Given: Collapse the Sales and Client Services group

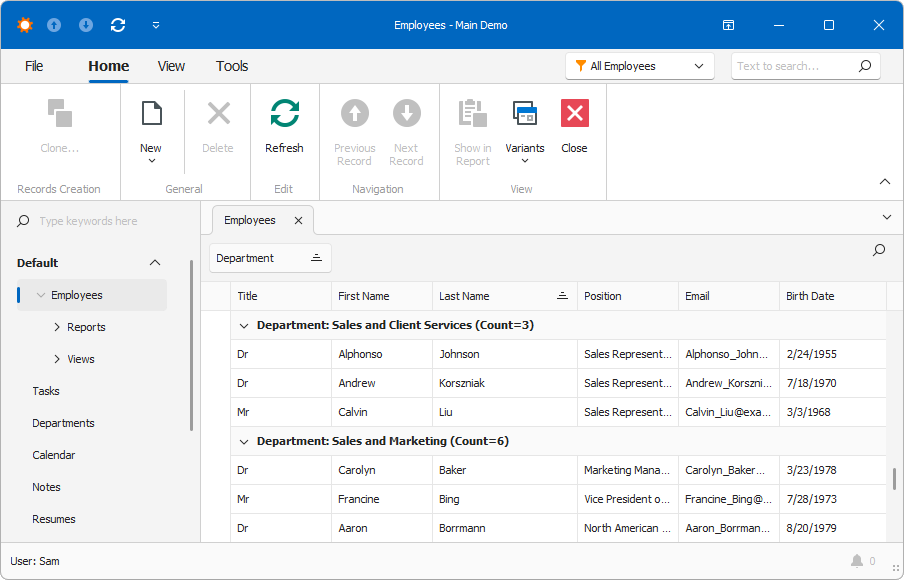Looking at the screenshot, I should [243, 325].
